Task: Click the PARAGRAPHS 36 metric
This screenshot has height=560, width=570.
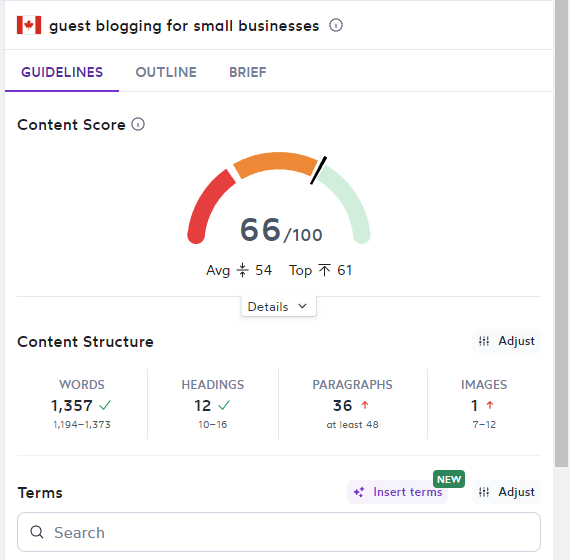Action: 352,404
